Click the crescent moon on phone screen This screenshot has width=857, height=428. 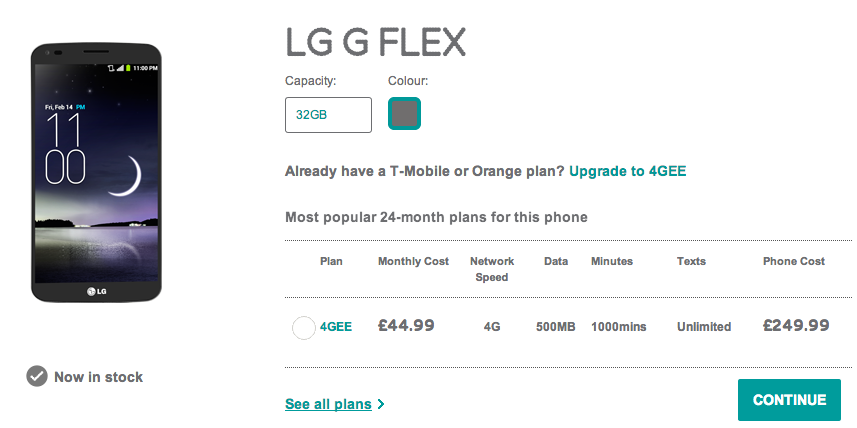[127, 176]
